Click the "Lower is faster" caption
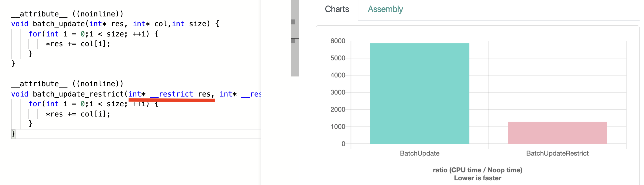644x185 pixels. [477, 178]
